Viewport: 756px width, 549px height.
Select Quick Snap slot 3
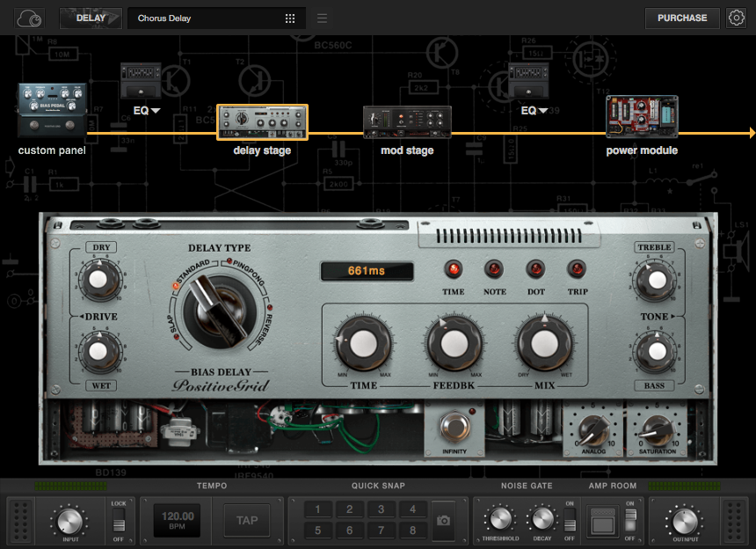pyautogui.click(x=381, y=509)
